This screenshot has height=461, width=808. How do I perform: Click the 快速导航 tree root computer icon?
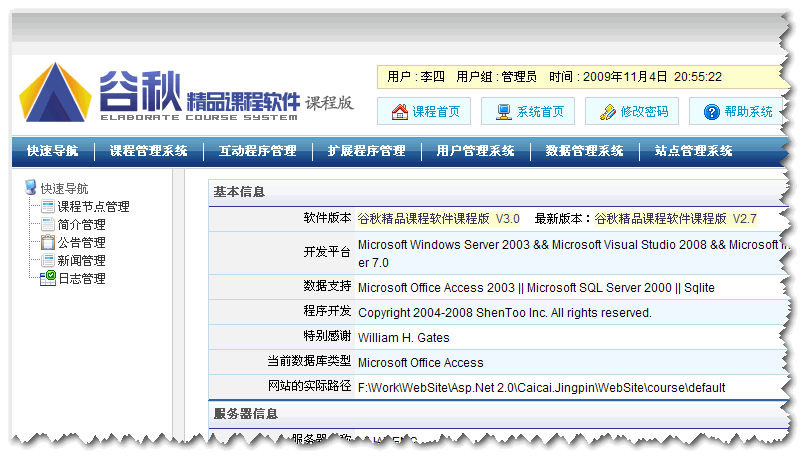point(30,187)
